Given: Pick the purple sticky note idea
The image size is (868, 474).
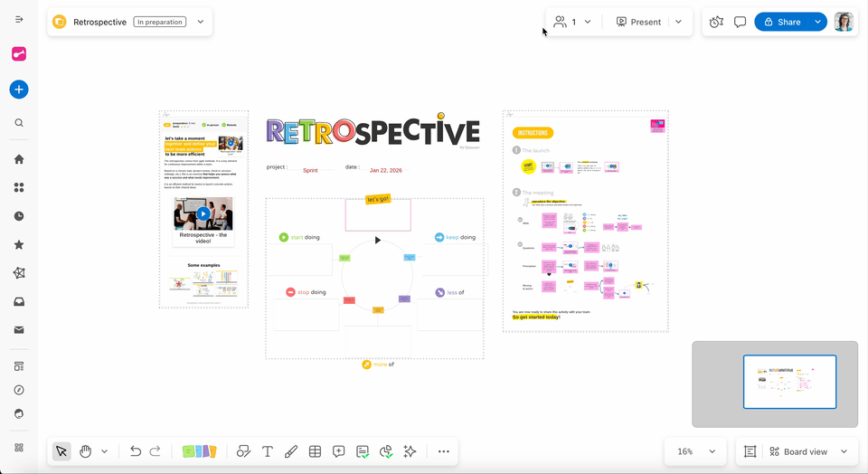Looking at the screenshot, I should click(205, 452).
